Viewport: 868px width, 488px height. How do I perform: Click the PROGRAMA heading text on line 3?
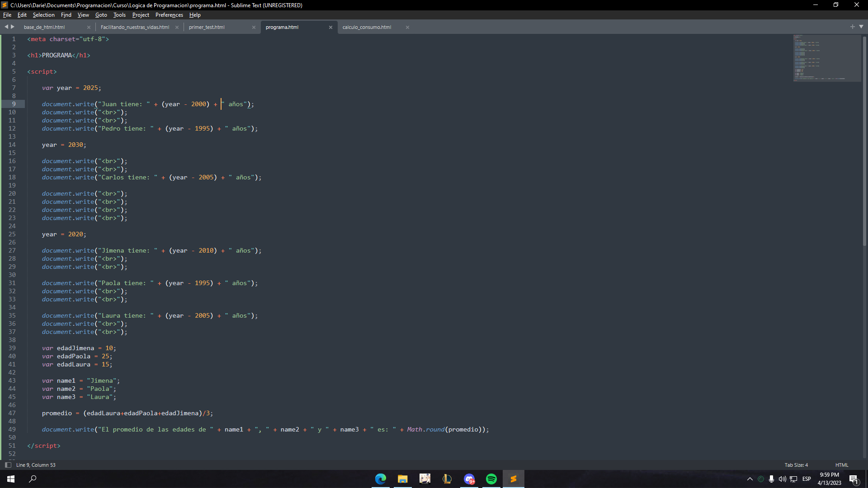click(x=57, y=55)
